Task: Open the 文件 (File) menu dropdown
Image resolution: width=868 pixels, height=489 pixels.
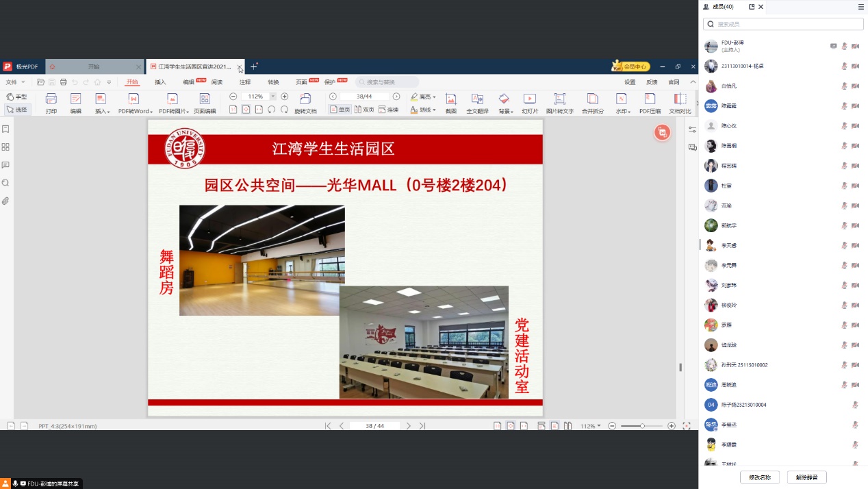Action: click(x=14, y=82)
